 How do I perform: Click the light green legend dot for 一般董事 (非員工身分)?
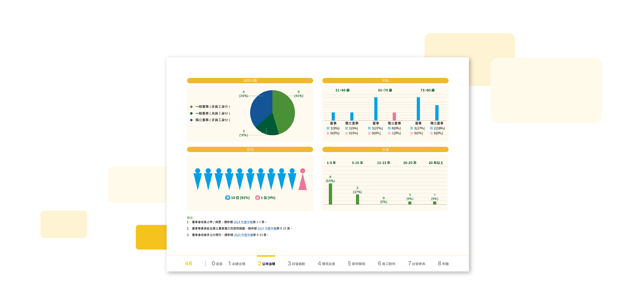[x=191, y=107]
